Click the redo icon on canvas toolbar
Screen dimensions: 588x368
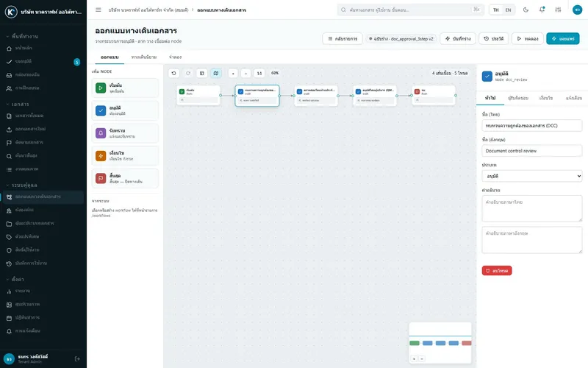pyautogui.click(x=188, y=73)
